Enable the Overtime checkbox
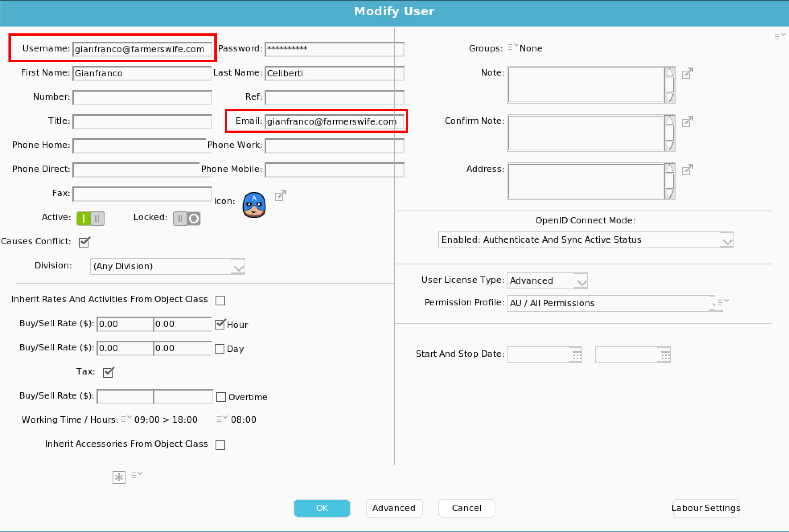 (x=221, y=397)
